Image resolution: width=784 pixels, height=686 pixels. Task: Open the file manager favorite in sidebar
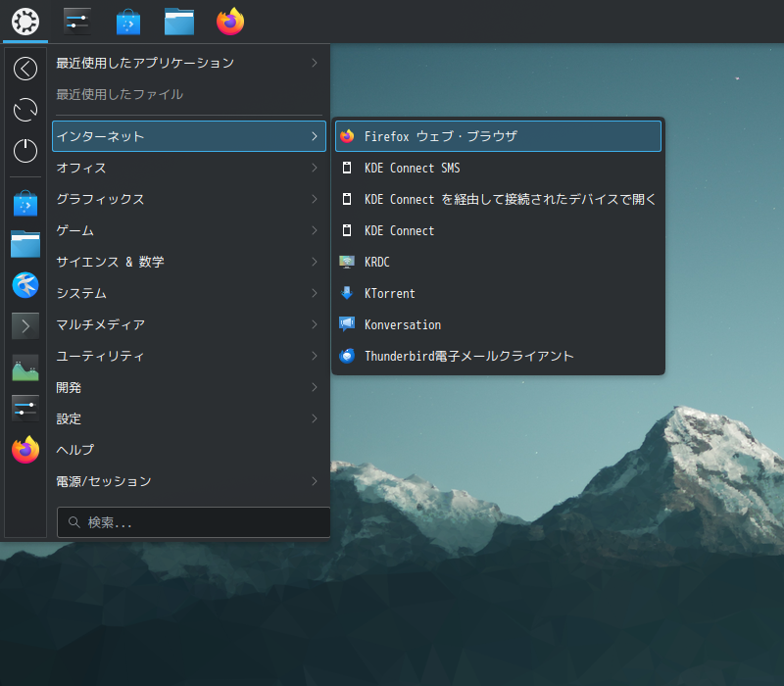tap(25, 244)
